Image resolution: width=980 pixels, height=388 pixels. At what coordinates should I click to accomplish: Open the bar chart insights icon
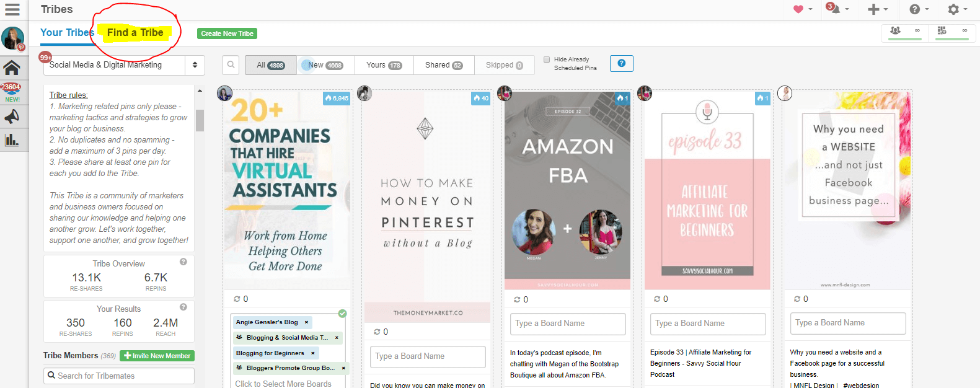(x=12, y=139)
